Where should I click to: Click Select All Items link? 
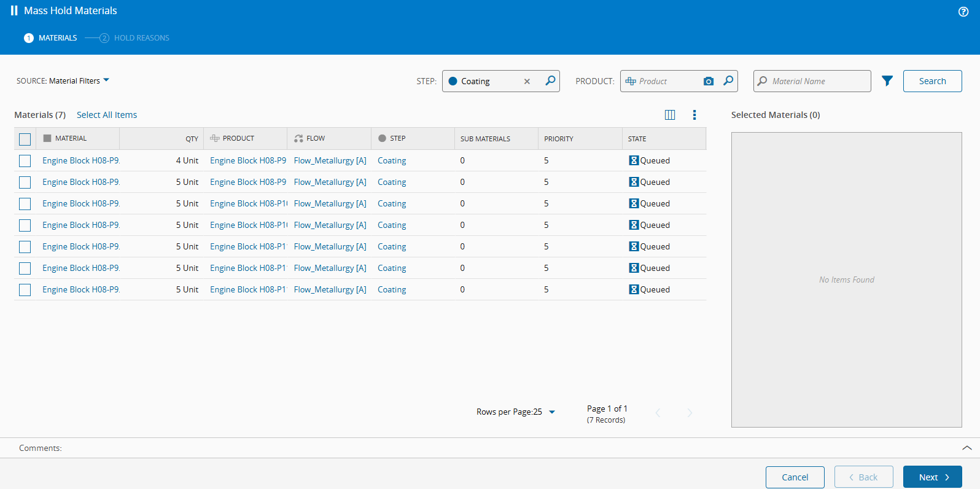107,115
